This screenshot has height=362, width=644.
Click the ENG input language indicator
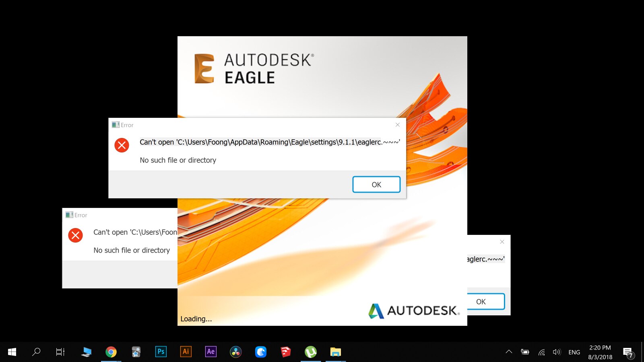pyautogui.click(x=574, y=352)
